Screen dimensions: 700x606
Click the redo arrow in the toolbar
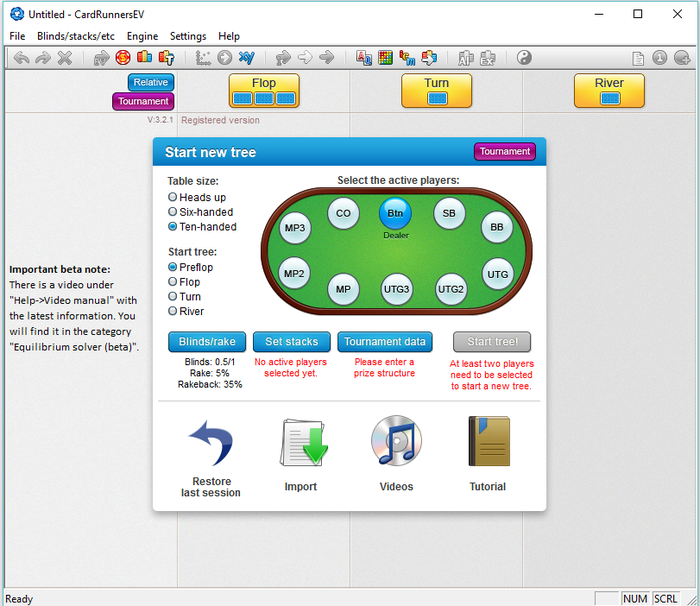[43, 58]
